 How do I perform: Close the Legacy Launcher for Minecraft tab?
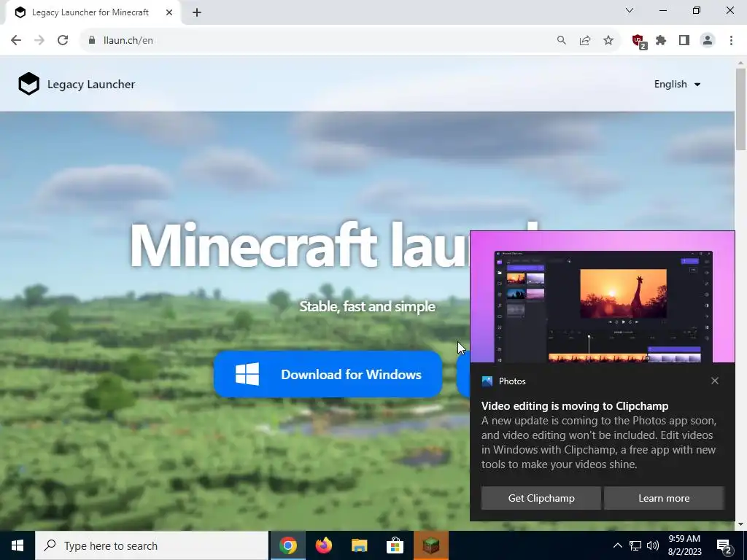169,12
